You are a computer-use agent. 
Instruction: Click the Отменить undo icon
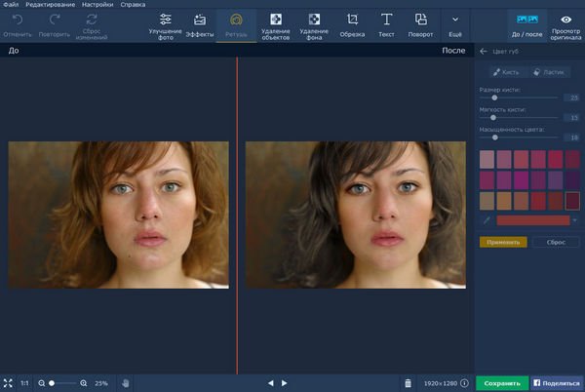click(18, 20)
